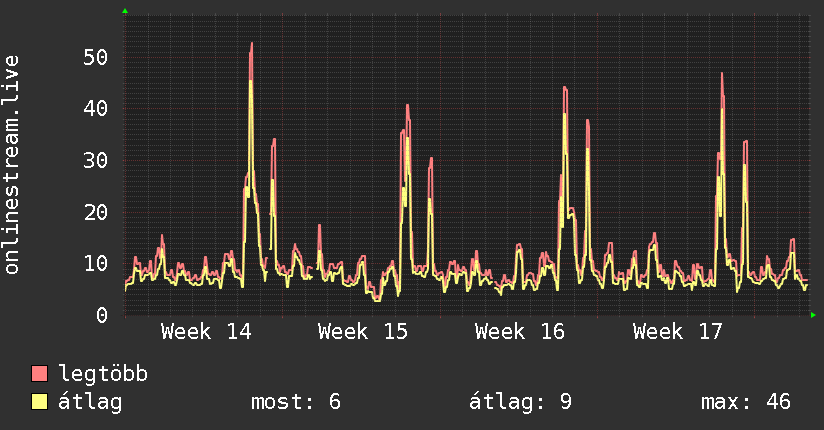Click the 'átlag: 9' statistic
The height and width of the screenshot is (430, 824).
(520, 402)
